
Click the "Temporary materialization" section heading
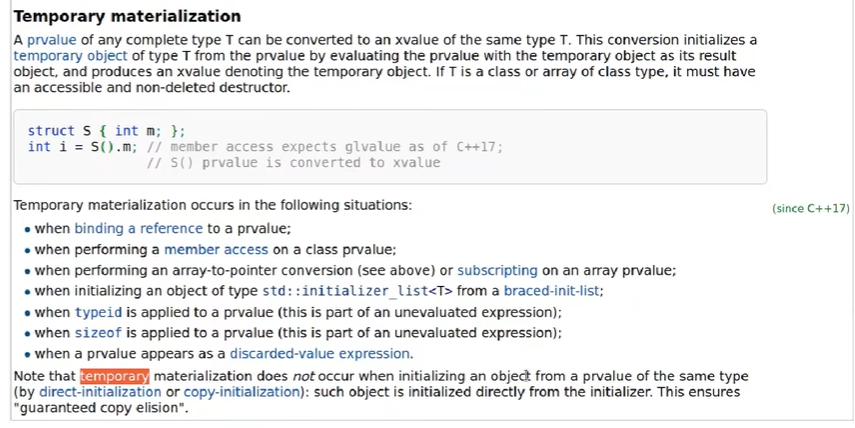pyautogui.click(x=127, y=16)
